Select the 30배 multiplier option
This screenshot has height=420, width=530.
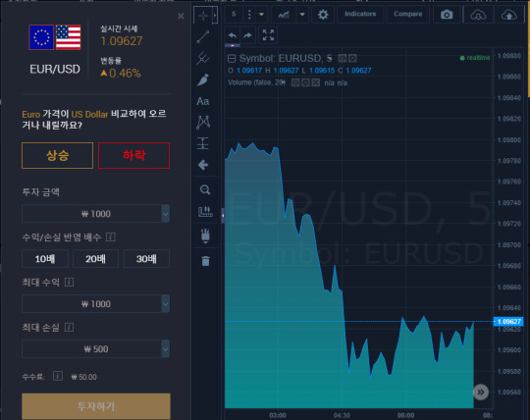(x=146, y=259)
